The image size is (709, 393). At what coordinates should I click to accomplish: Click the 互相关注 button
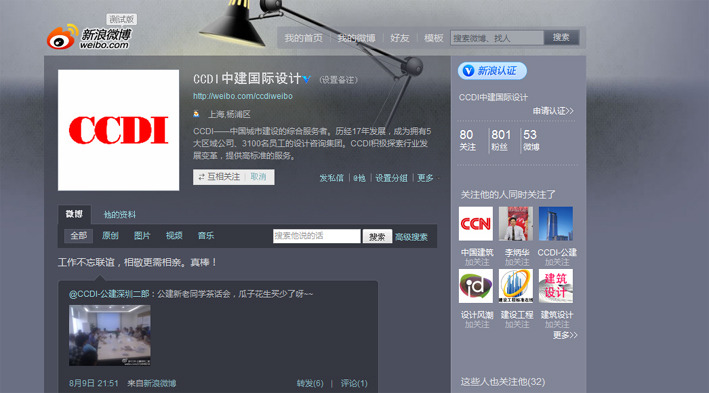[219, 177]
